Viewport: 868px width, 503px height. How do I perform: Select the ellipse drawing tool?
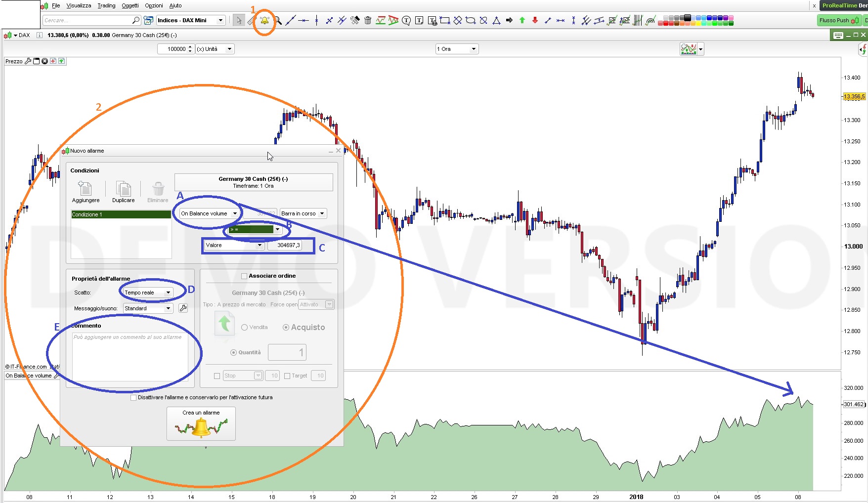471,20
